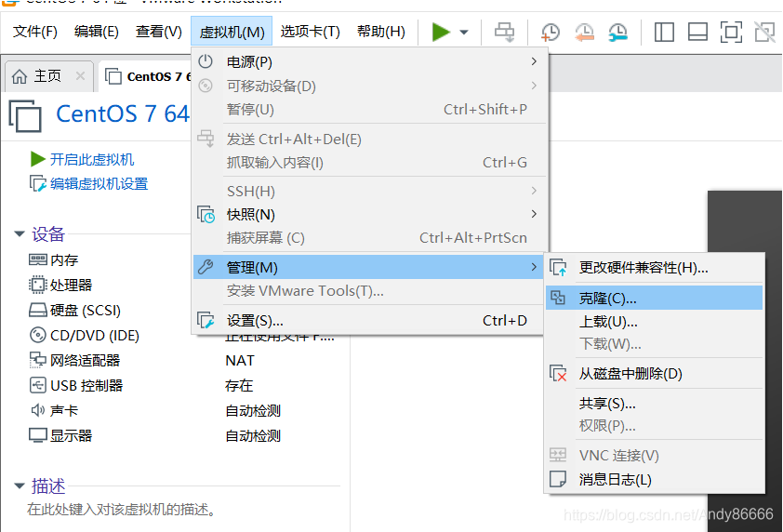Select the 管理(M) menu entry
Image resolution: width=783 pixels, height=532 pixels.
368,267
